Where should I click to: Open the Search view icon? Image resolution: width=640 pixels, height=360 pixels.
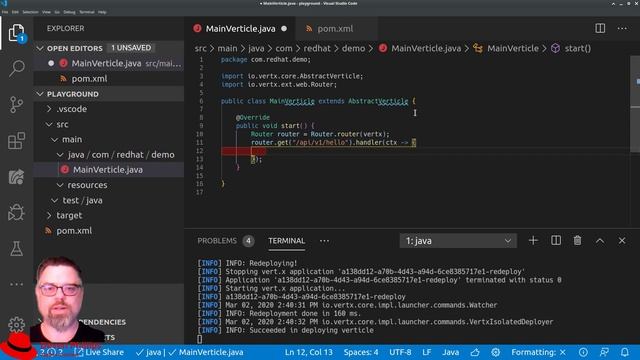coord(16,68)
